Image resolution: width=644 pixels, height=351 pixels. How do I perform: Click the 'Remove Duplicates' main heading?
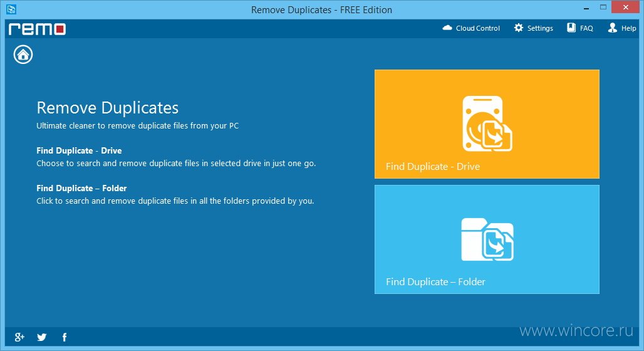[107, 108]
